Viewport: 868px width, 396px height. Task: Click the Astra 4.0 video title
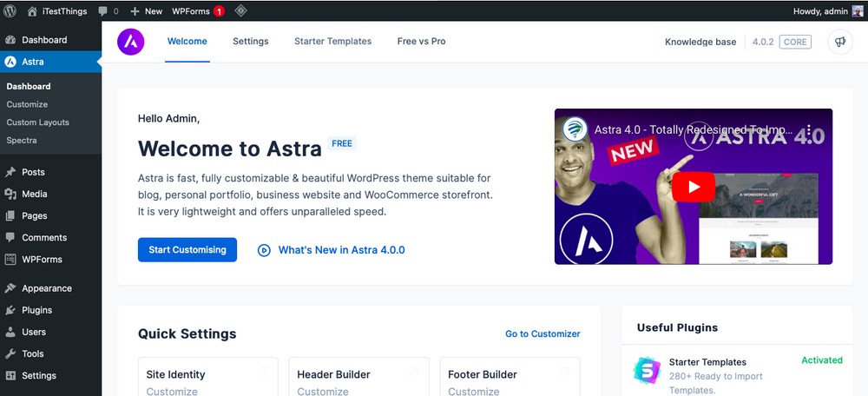coord(693,129)
